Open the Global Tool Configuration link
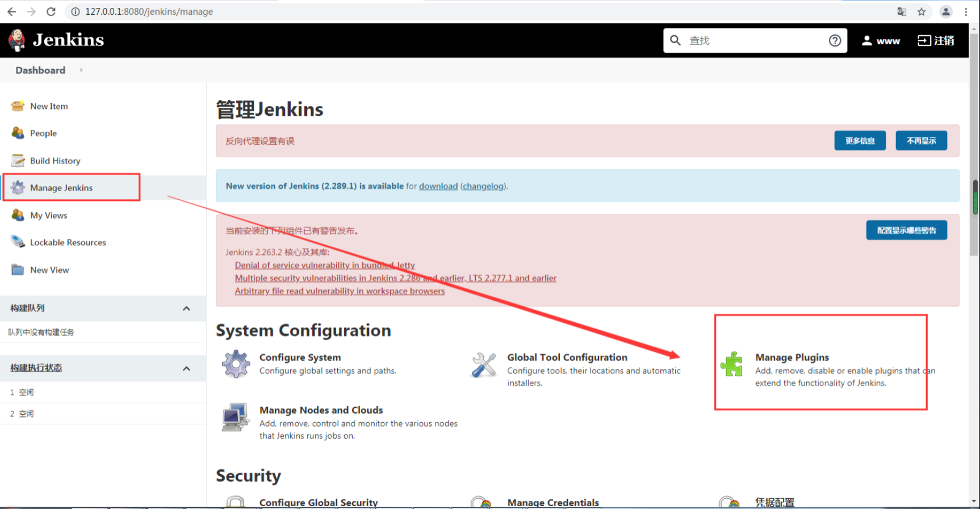This screenshot has height=509, width=980. point(567,357)
